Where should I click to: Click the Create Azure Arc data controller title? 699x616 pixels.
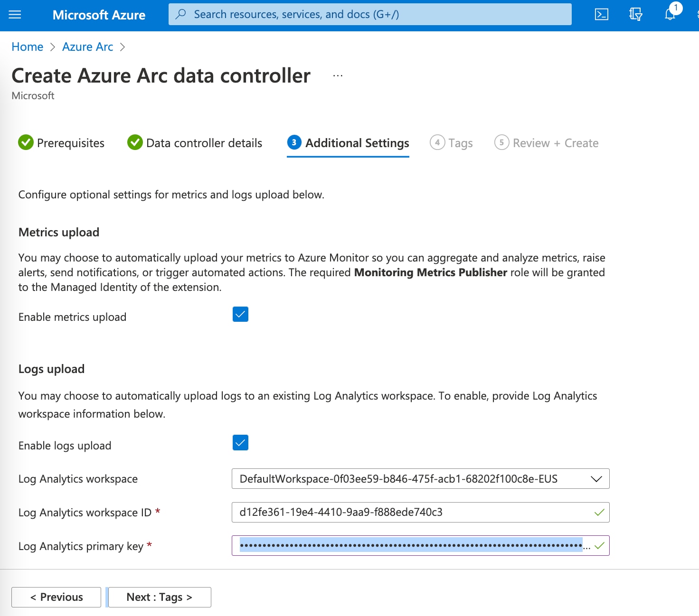tap(161, 76)
